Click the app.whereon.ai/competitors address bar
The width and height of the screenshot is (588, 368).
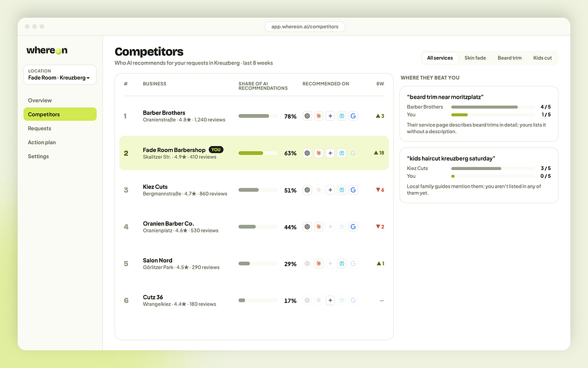(305, 26)
